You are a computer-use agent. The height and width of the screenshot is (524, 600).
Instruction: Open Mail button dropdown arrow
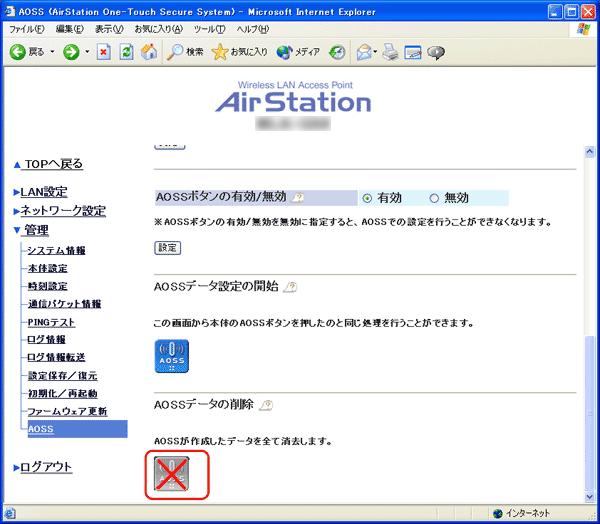click(375, 51)
